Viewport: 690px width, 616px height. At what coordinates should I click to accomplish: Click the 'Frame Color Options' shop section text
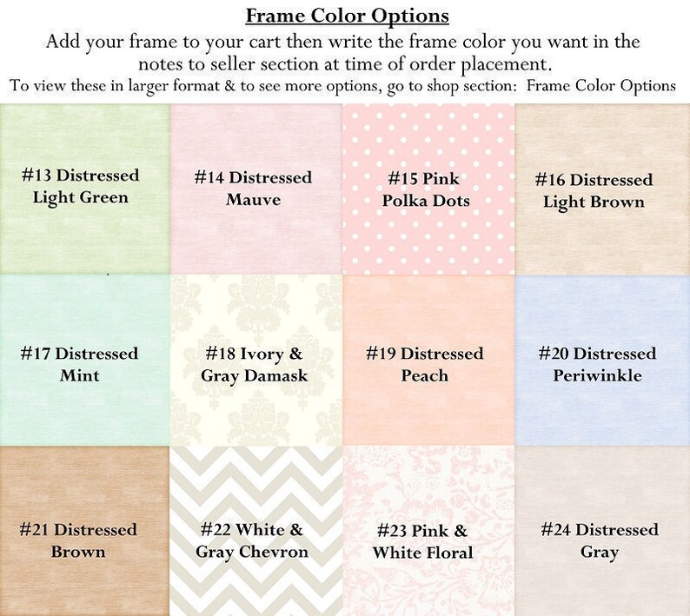(x=600, y=85)
